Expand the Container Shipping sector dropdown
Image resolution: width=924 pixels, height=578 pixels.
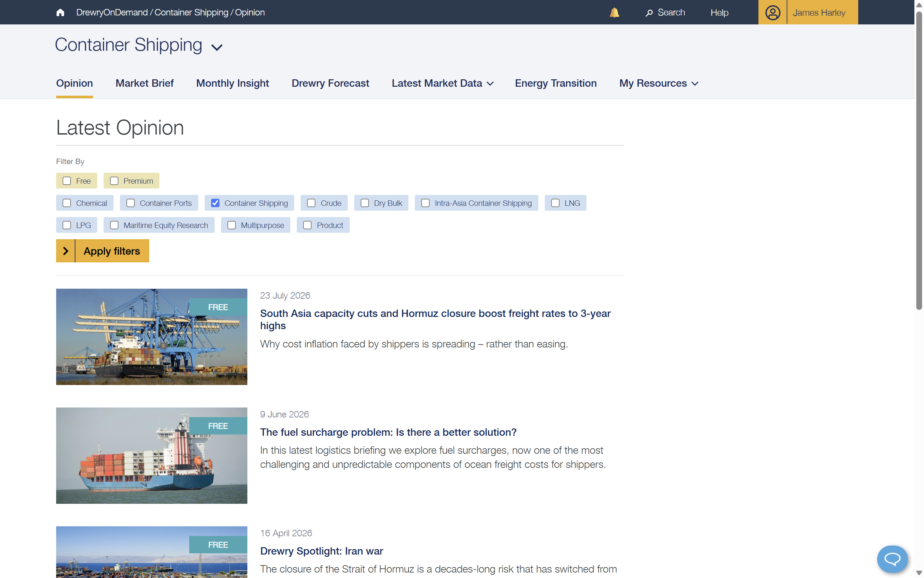pos(217,47)
